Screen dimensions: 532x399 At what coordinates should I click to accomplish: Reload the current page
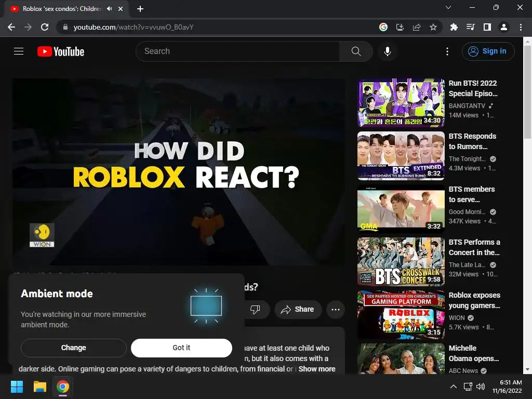[45, 27]
